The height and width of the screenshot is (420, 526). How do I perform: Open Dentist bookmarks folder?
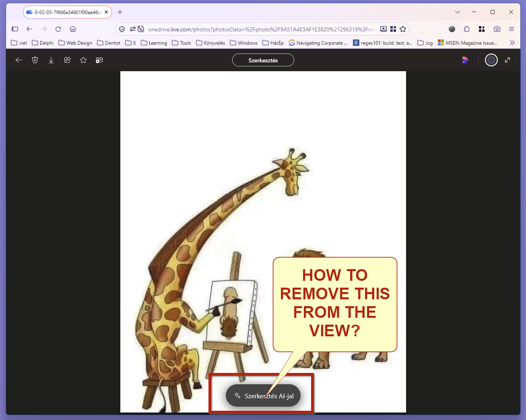(109, 43)
